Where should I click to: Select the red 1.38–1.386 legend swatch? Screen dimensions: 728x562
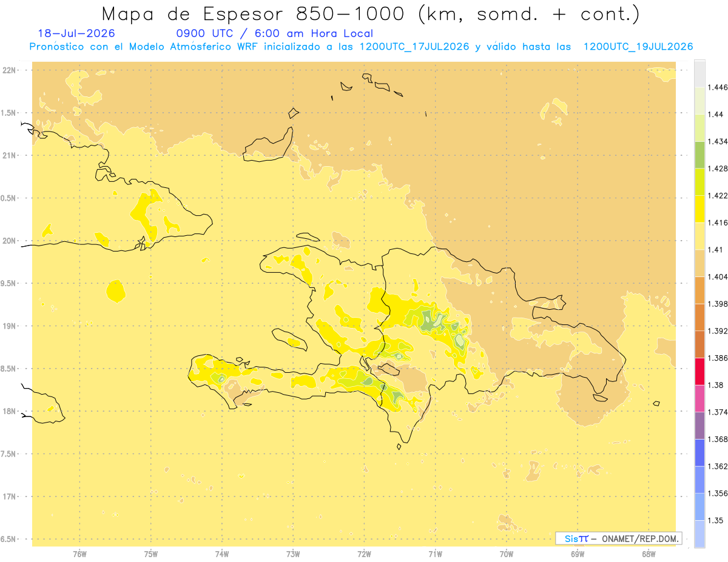click(x=699, y=371)
